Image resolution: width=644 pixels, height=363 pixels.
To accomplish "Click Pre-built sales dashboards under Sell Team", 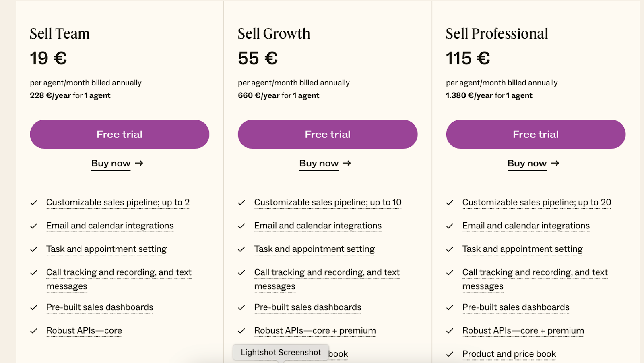I will [99, 307].
